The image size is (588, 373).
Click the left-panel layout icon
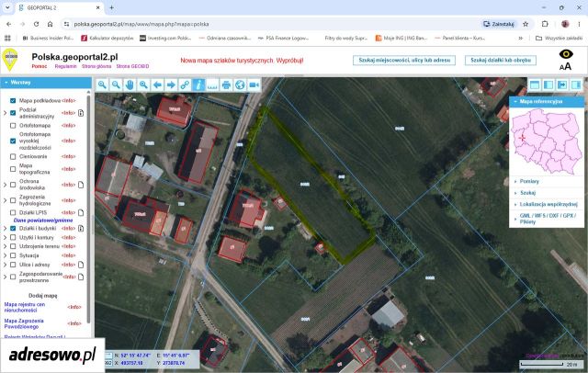point(548,85)
